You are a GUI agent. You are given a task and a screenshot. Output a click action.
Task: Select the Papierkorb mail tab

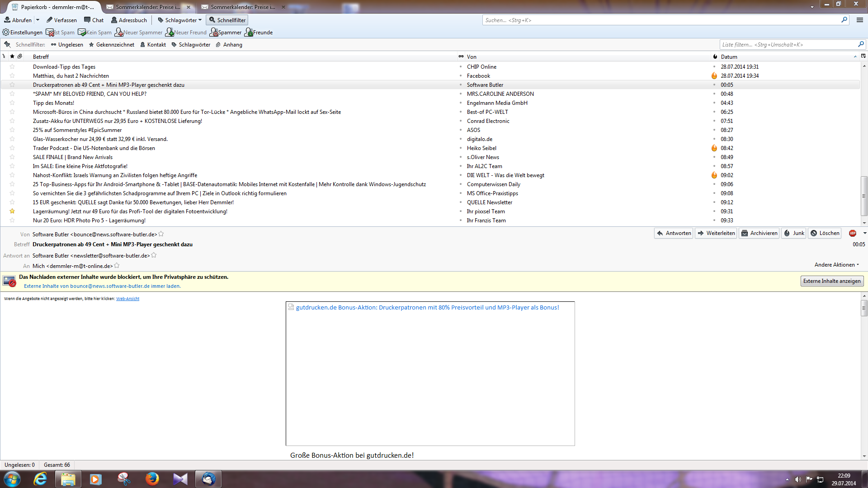[54, 7]
